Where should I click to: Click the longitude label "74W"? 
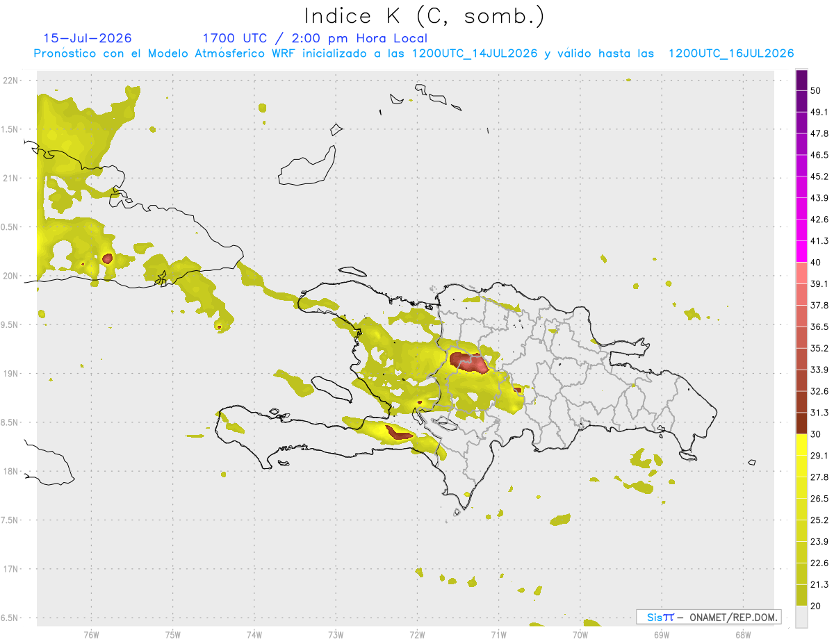(254, 634)
